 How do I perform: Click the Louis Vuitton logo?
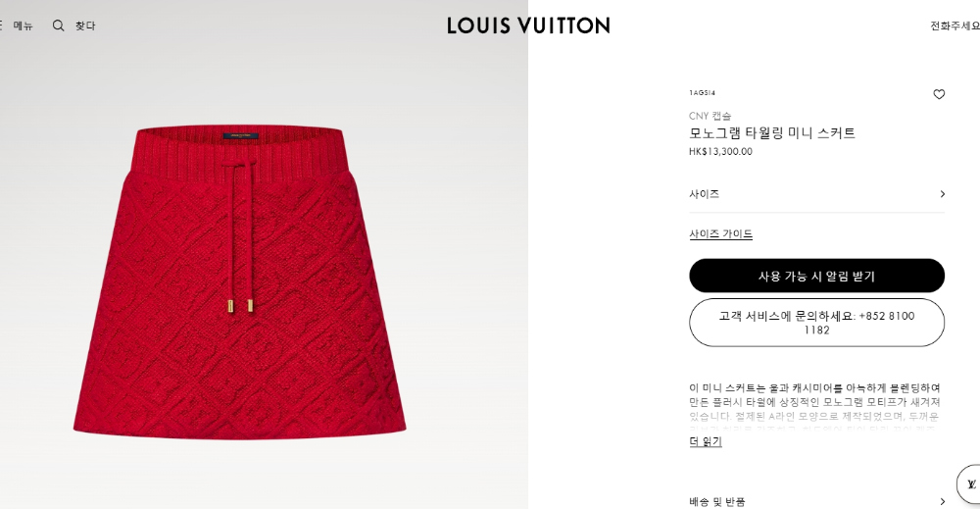[x=528, y=25]
